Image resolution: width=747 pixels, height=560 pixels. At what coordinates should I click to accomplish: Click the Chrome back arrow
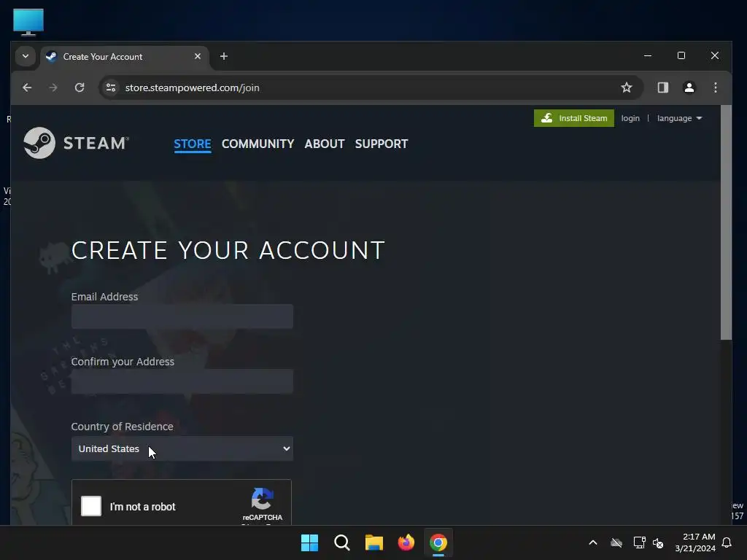click(x=27, y=87)
